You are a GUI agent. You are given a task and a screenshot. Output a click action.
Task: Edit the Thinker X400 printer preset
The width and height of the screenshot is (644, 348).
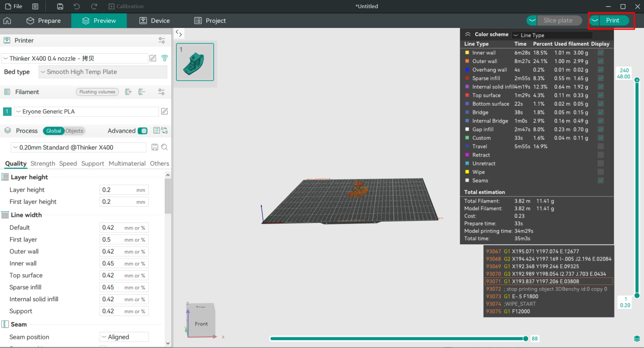coord(153,58)
